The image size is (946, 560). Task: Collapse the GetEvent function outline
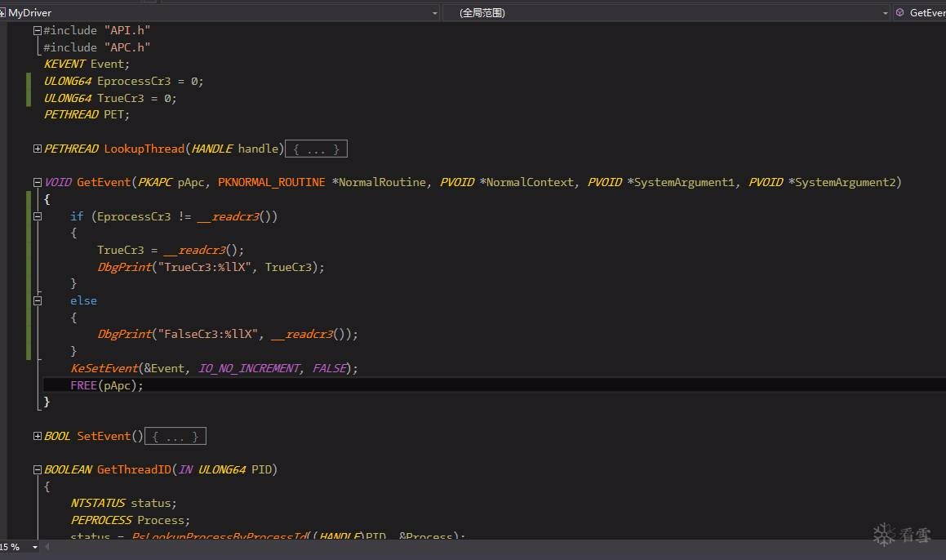pyautogui.click(x=38, y=182)
